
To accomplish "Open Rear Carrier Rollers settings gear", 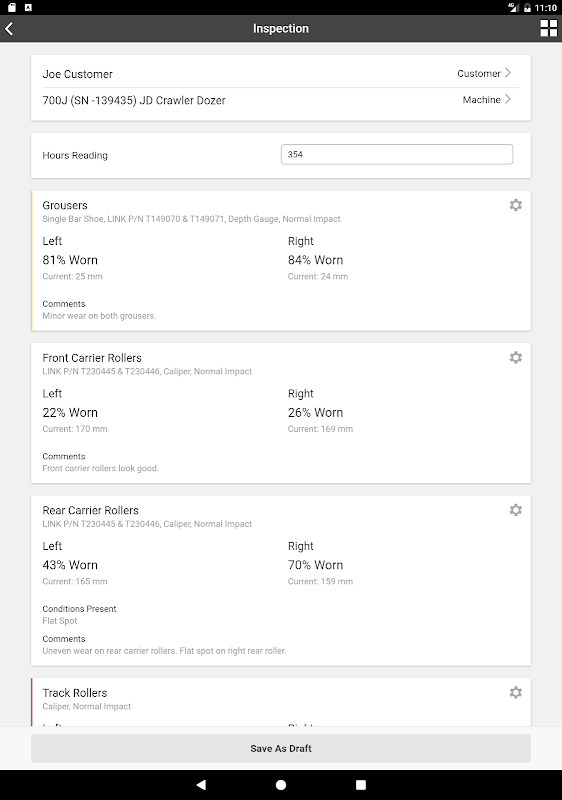I will tap(516, 510).
